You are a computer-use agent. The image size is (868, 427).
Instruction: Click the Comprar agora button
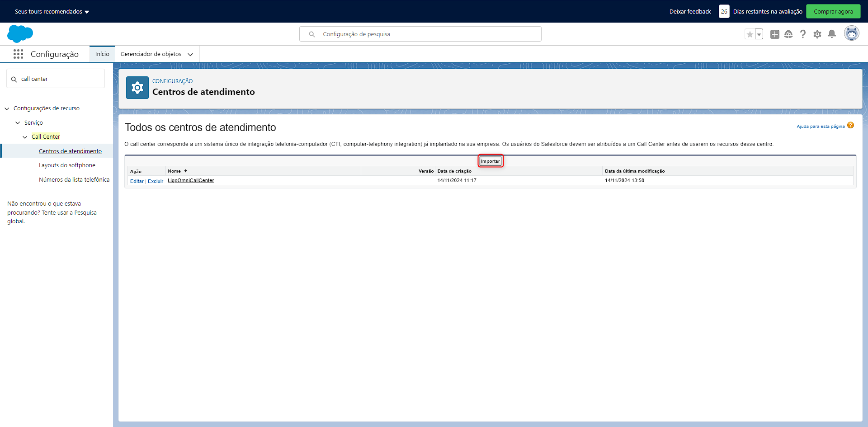pos(833,11)
